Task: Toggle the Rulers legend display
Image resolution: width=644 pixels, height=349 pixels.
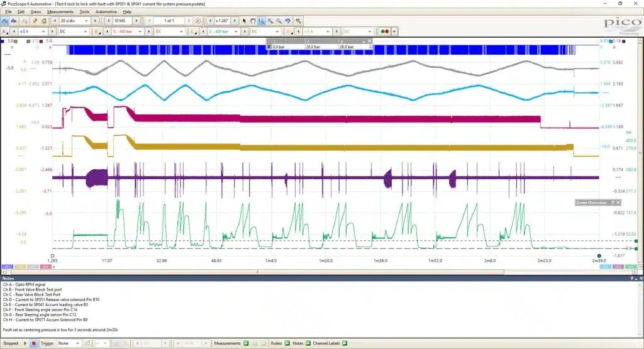Action: pos(287,343)
